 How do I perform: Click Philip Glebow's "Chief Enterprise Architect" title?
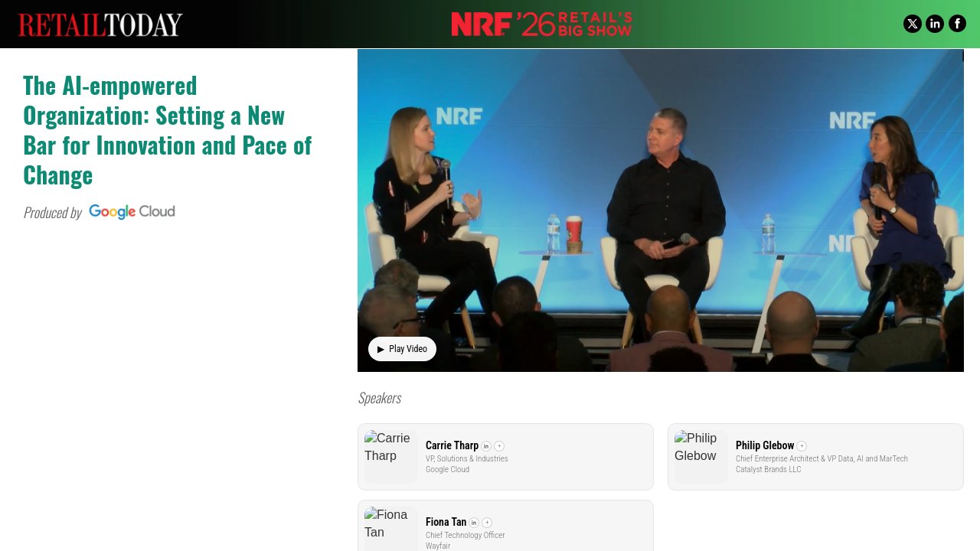pyautogui.click(x=822, y=459)
